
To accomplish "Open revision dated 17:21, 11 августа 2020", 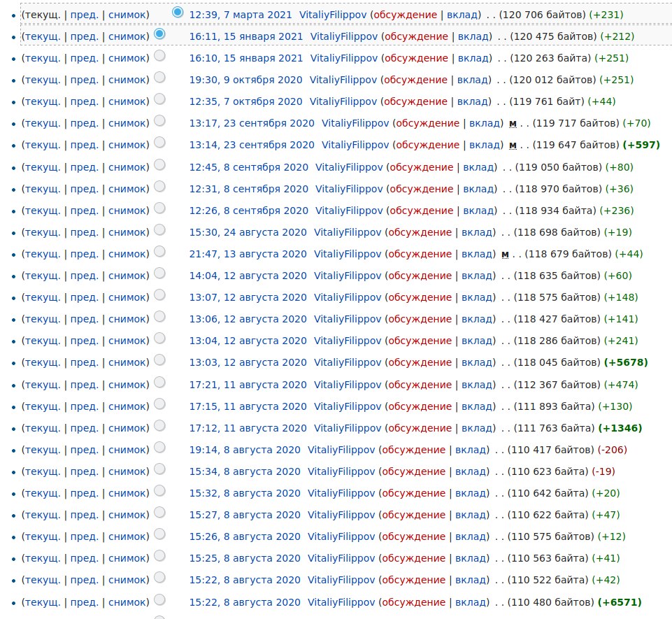I will (x=248, y=385).
